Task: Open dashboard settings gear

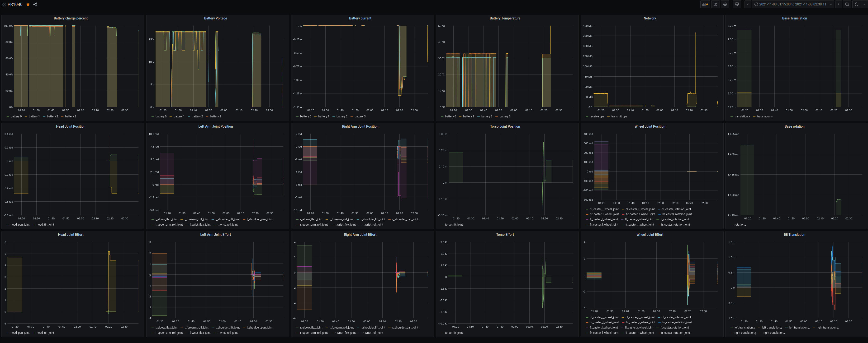Action: (725, 4)
